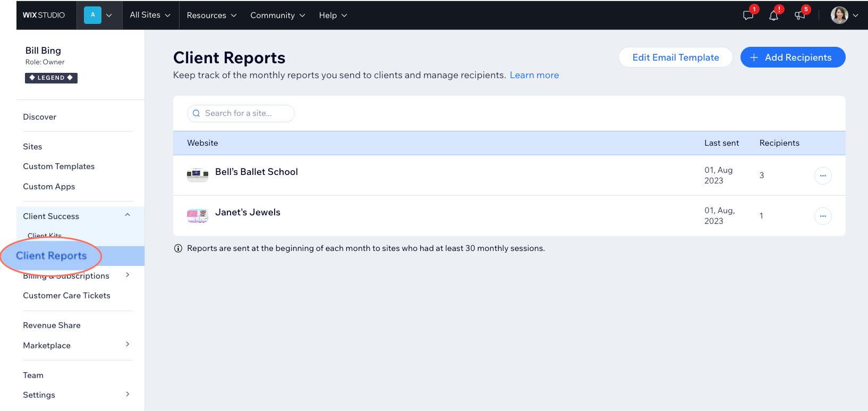Click the Website column header
Image resolution: width=868 pixels, height=411 pixels.
(x=202, y=143)
